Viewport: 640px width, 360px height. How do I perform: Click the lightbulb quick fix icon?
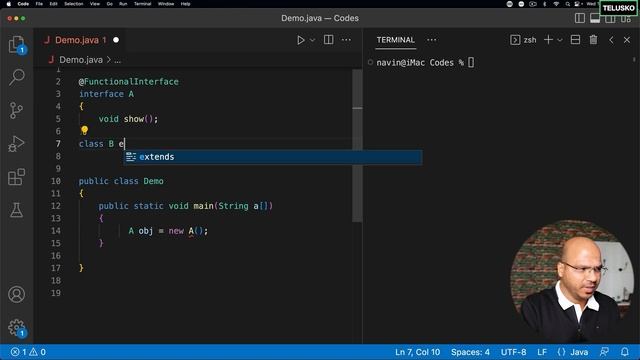click(x=84, y=130)
